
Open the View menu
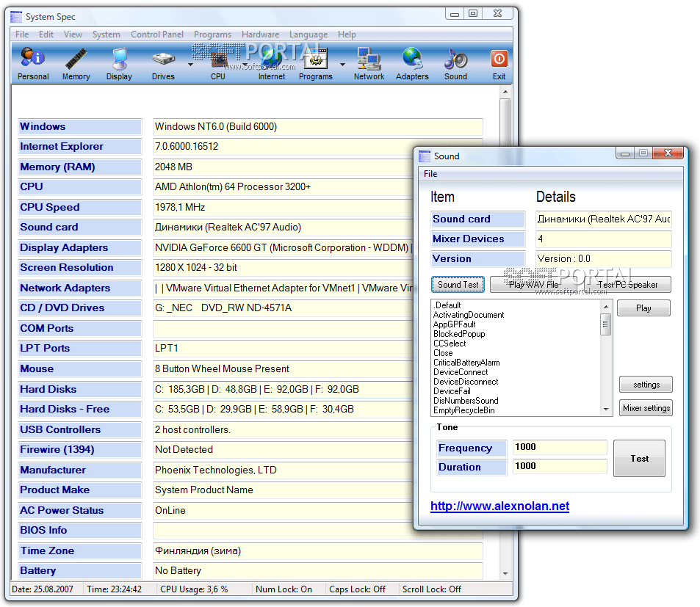point(73,34)
